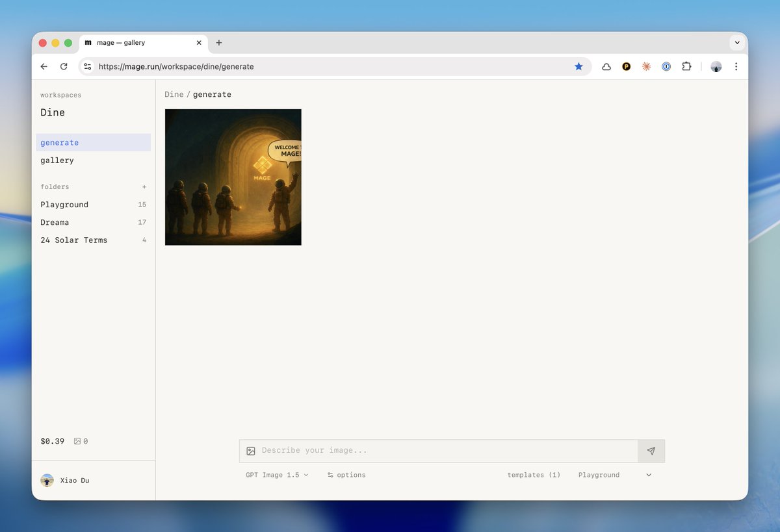Attach an image with the prompt image icon
This screenshot has height=532, width=780.
pyautogui.click(x=251, y=451)
